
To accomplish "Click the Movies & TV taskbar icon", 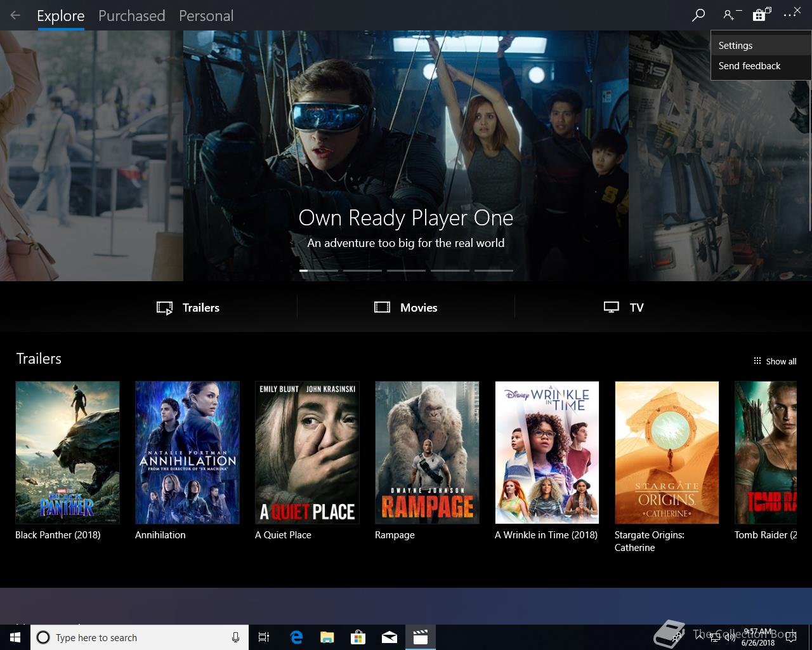I will click(421, 637).
